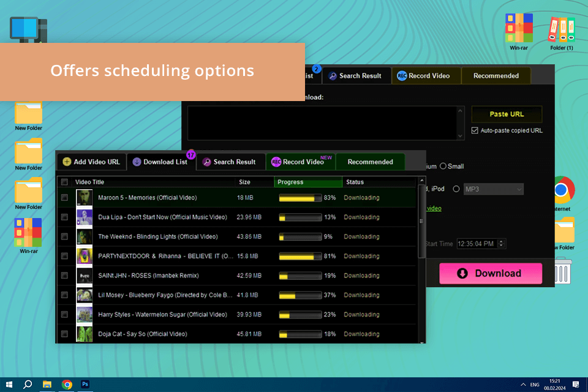Open the This PC desktop icon
Image resolution: width=588 pixels, height=392 pixels.
click(x=29, y=29)
